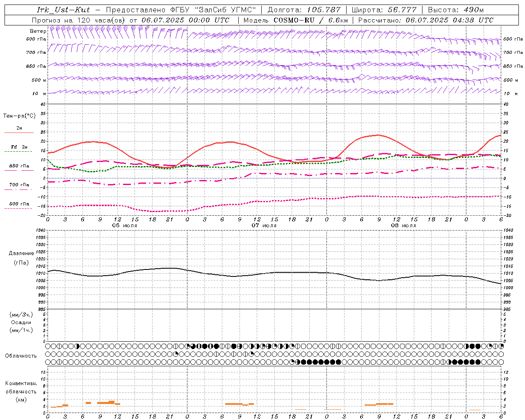Click the tallest orange convective bar on 06 июля
525x420 pixels.
tap(112, 402)
